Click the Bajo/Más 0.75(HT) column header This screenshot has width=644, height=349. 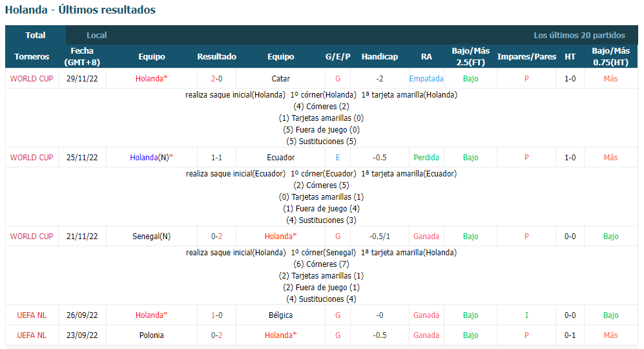tap(610, 57)
